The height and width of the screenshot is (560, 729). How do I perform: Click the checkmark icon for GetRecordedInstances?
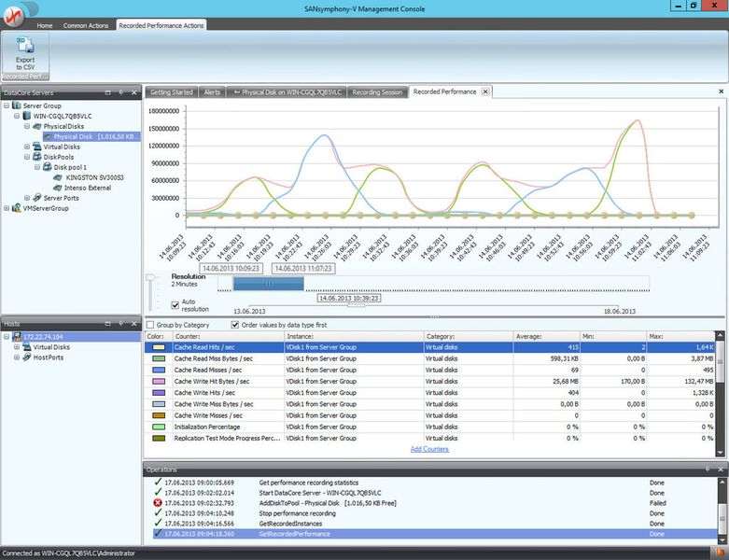click(158, 524)
